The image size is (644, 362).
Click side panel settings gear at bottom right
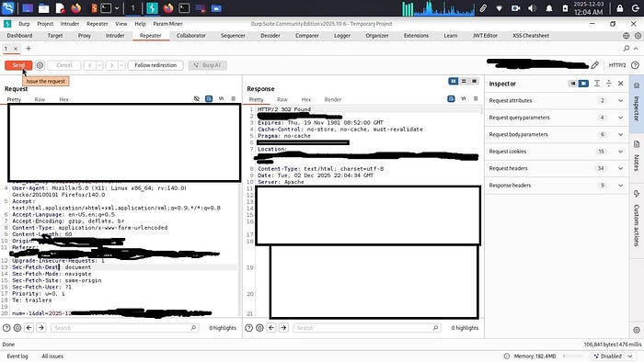pos(637,330)
